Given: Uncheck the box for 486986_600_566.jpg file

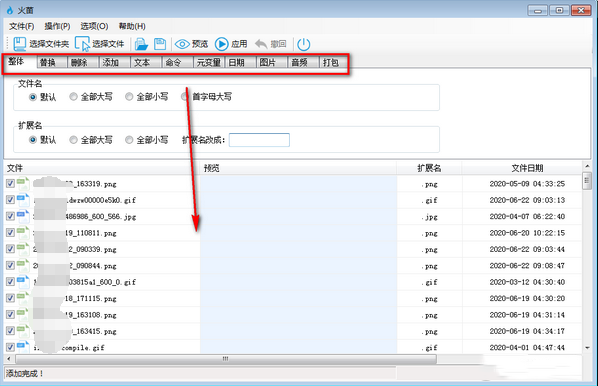Looking at the screenshot, I should [10, 216].
